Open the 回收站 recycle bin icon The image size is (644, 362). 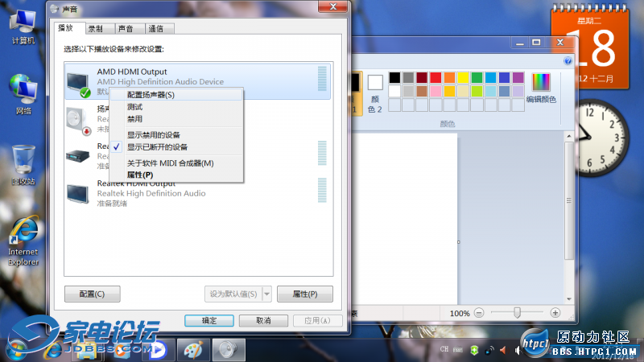pyautogui.click(x=23, y=165)
